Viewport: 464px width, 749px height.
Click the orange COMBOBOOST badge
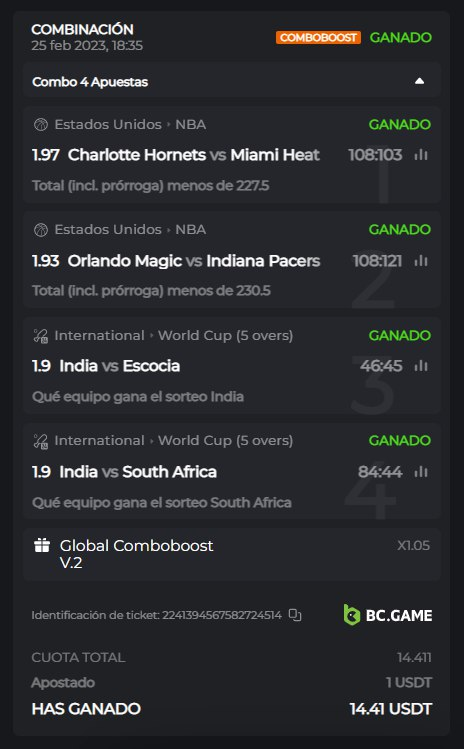(318, 37)
